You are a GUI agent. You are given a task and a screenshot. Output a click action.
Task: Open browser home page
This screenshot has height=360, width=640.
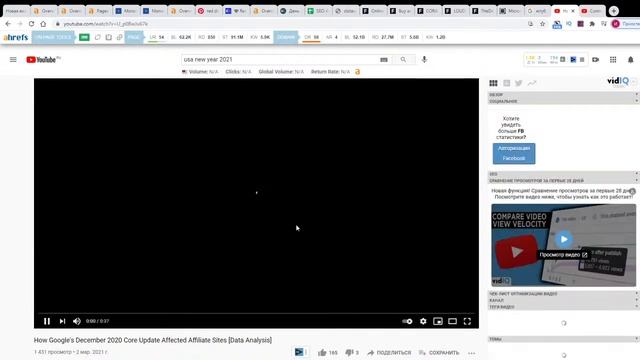pyautogui.click(x=43, y=24)
